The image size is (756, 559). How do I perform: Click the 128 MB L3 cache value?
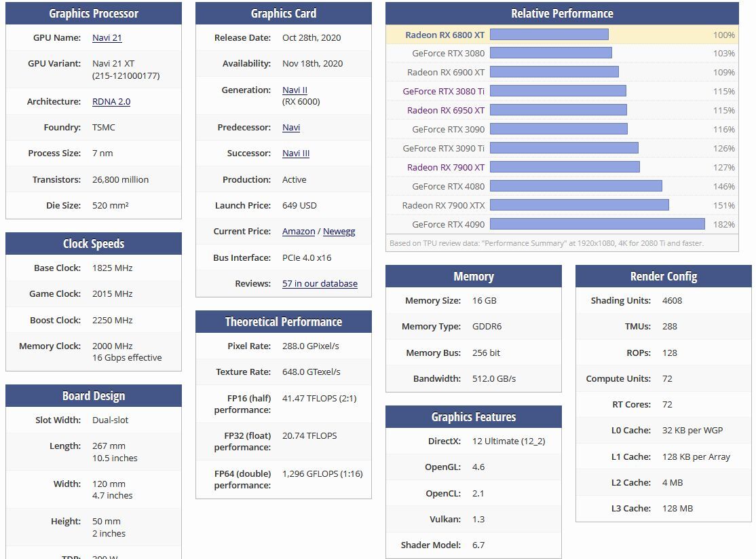coord(677,508)
